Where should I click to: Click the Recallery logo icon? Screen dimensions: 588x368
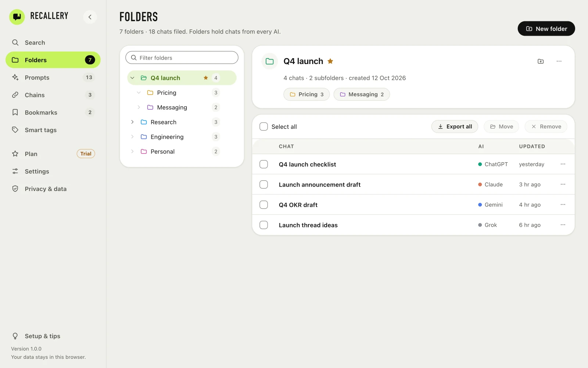click(17, 17)
